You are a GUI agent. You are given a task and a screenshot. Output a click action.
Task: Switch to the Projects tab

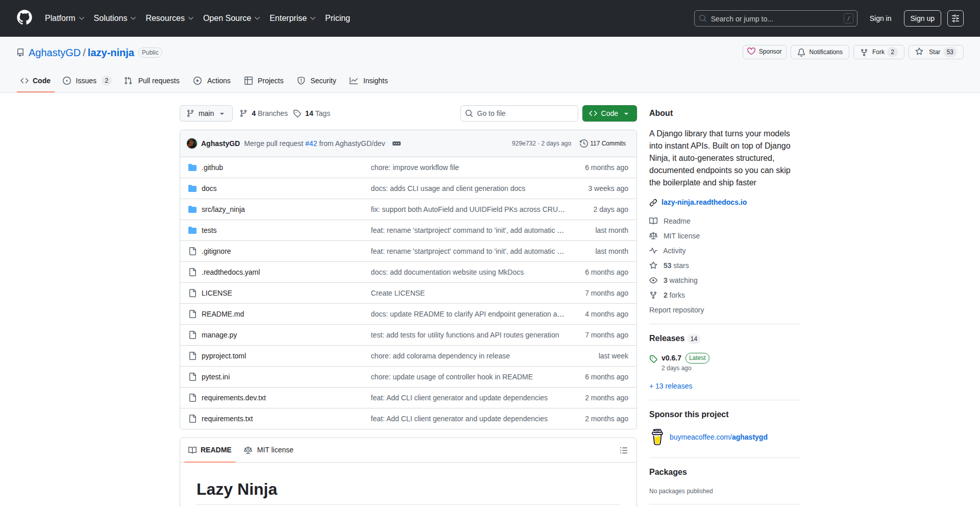pos(264,81)
